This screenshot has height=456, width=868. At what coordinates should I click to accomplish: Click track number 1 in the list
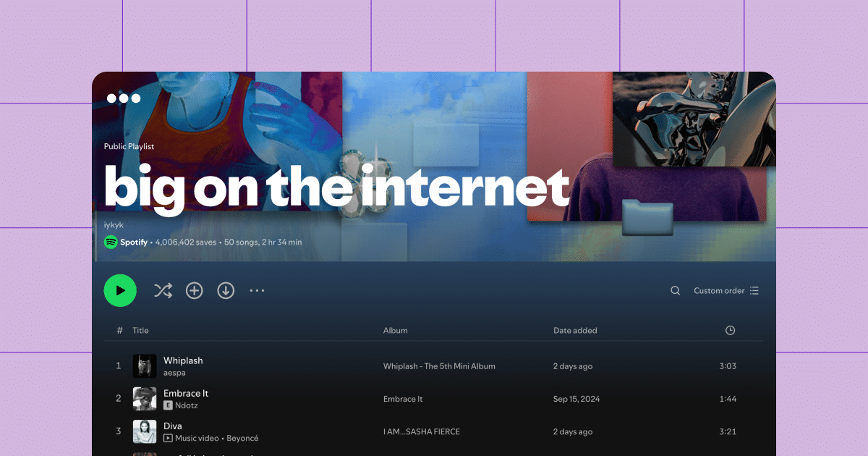click(119, 366)
